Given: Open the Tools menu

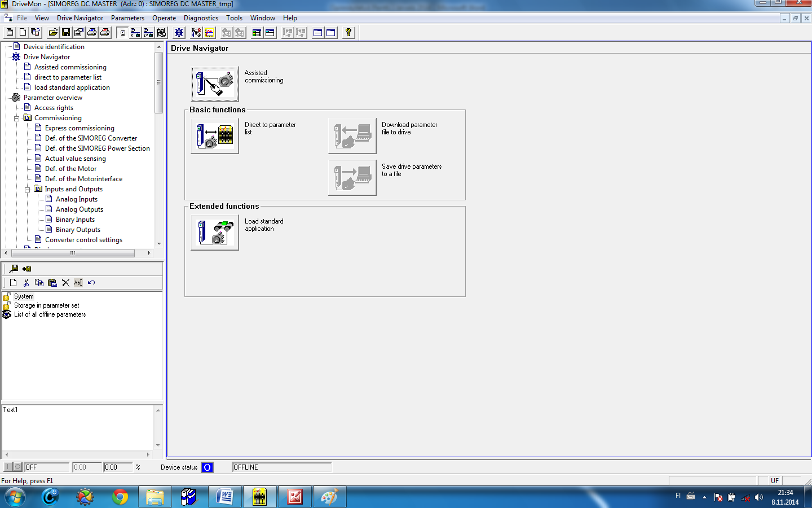Looking at the screenshot, I should (x=234, y=18).
